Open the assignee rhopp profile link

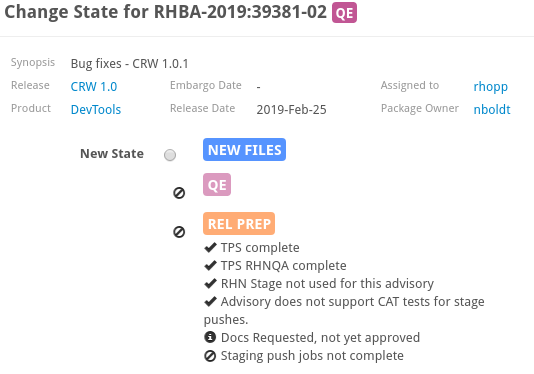490,87
